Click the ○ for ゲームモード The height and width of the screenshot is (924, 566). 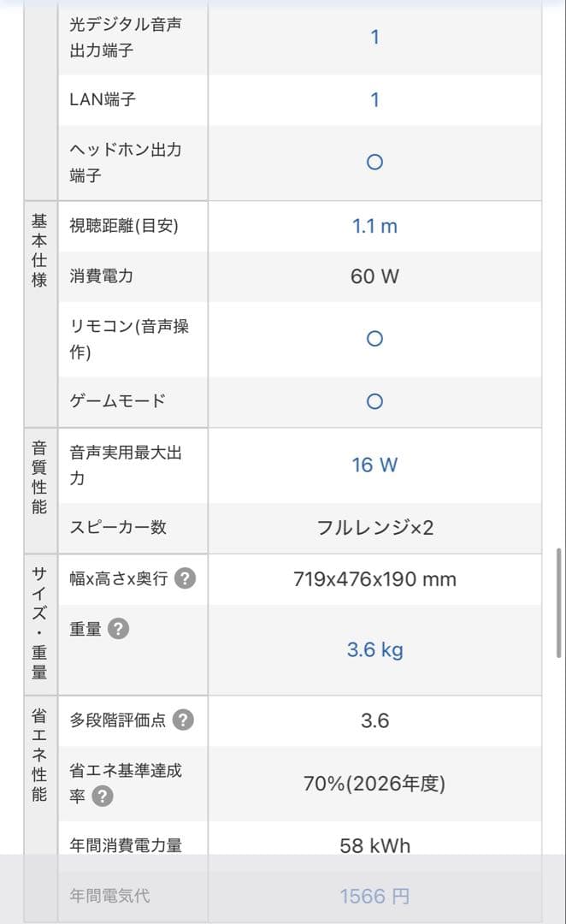(x=374, y=400)
